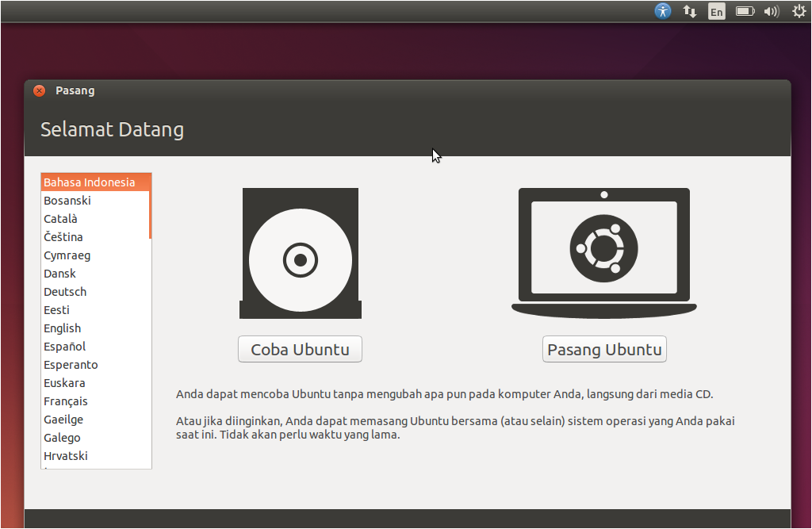The width and height of the screenshot is (812, 529).
Task: Open the sound volume indicator
Action: pyautogui.click(x=771, y=11)
